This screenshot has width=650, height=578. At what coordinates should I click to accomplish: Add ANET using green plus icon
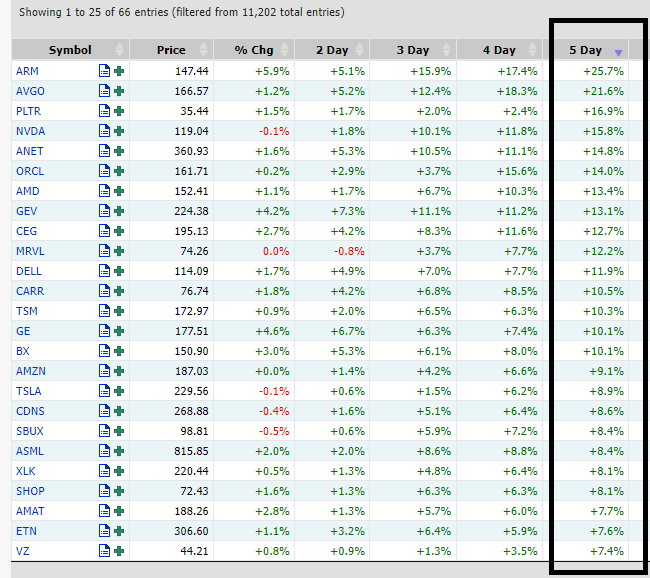click(119, 151)
